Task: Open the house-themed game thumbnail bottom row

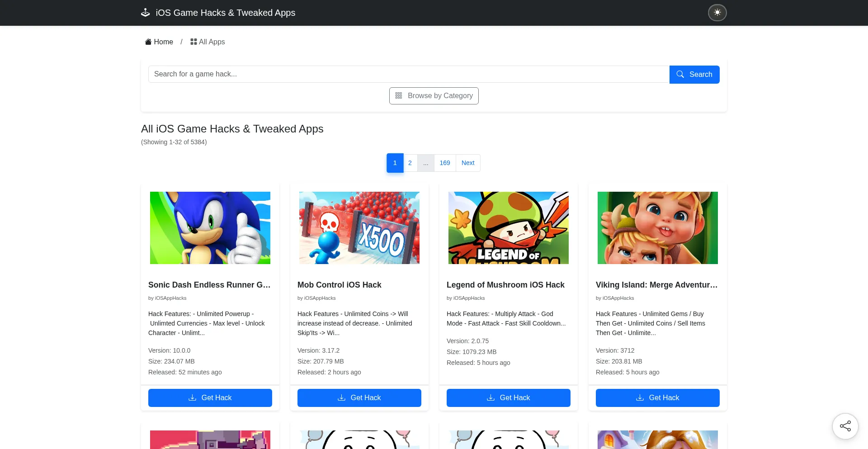Action: point(658,440)
